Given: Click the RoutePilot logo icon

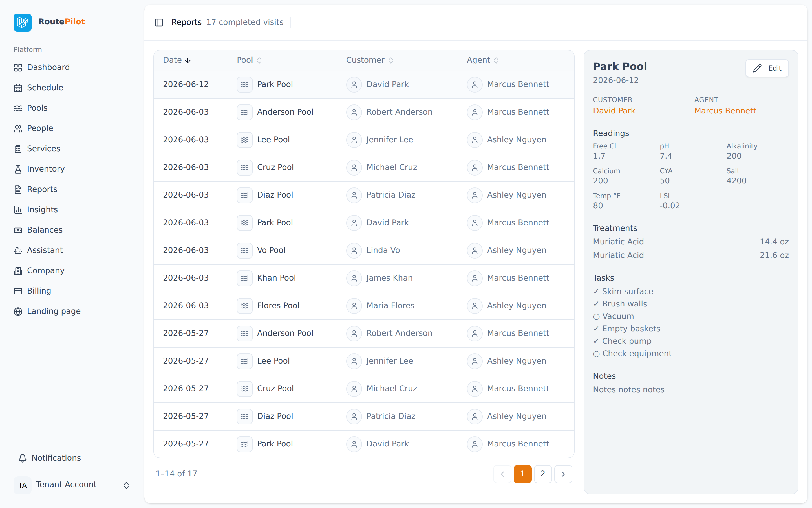Looking at the screenshot, I should pyautogui.click(x=23, y=22).
